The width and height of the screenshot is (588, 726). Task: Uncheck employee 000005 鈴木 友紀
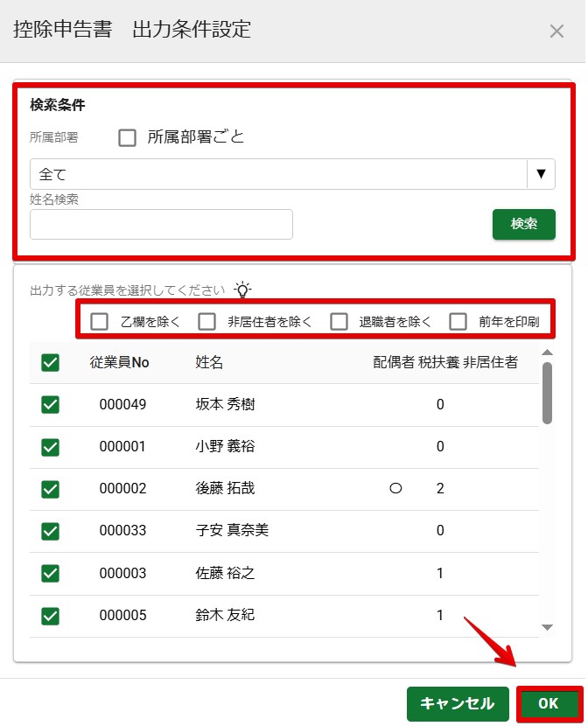[x=50, y=616]
